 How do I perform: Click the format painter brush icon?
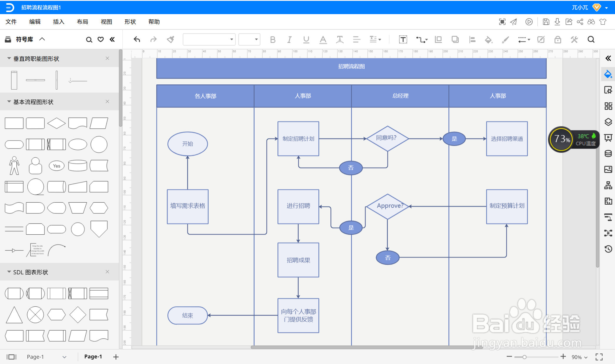pyautogui.click(x=170, y=39)
